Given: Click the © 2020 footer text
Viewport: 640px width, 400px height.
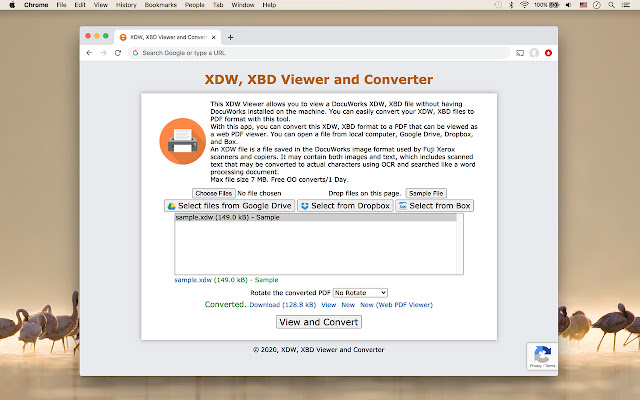Looking at the screenshot, I should tap(318, 350).
